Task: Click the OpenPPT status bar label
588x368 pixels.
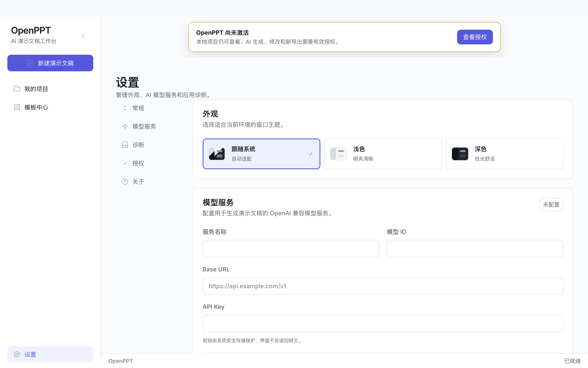Action: (121, 361)
